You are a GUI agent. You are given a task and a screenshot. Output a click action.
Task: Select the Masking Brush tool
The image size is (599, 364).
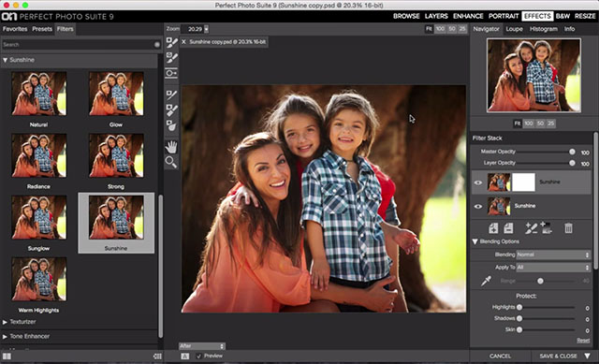pyautogui.click(x=171, y=42)
